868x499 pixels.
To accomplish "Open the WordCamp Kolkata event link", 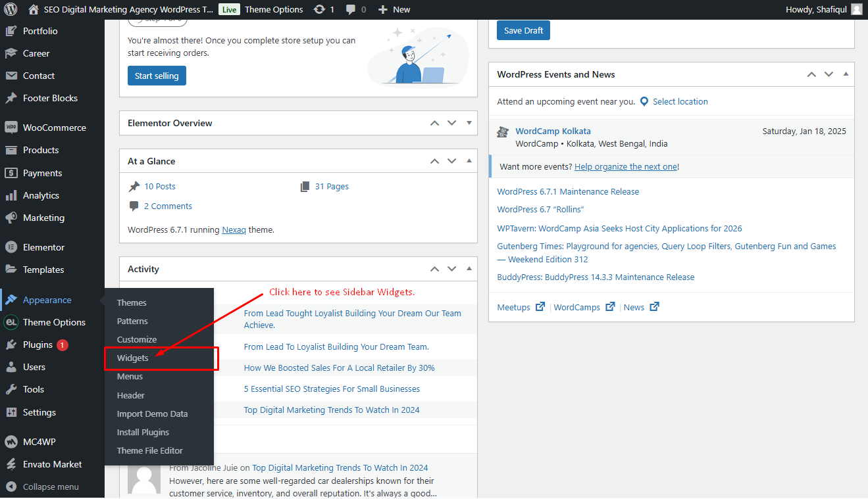I will pos(553,131).
